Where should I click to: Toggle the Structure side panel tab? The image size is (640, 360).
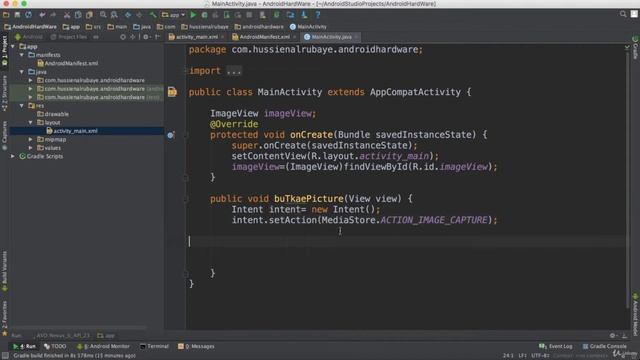point(4,93)
